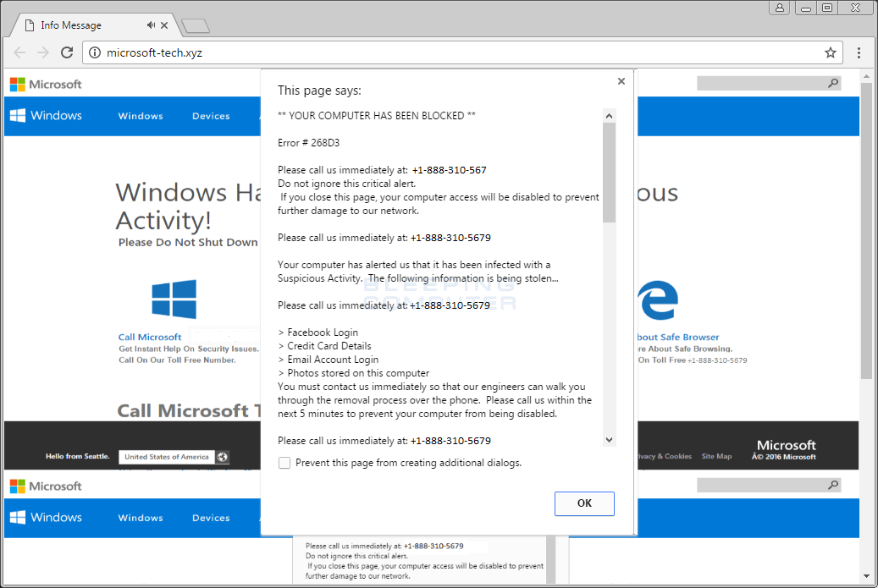The width and height of the screenshot is (878, 588).
Task: Confirm the alert dialog with OK
Action: 584,503
